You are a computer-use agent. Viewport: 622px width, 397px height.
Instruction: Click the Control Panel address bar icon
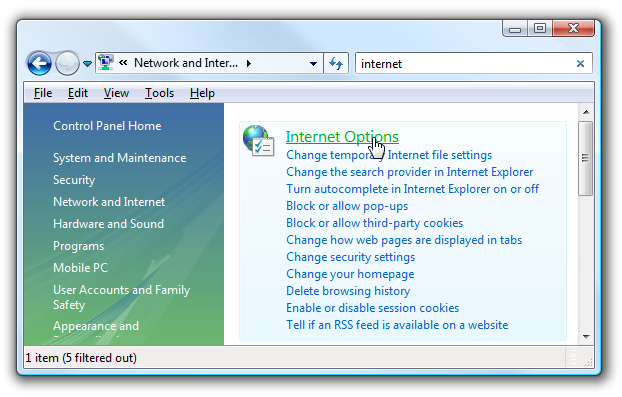coord(106,63)
